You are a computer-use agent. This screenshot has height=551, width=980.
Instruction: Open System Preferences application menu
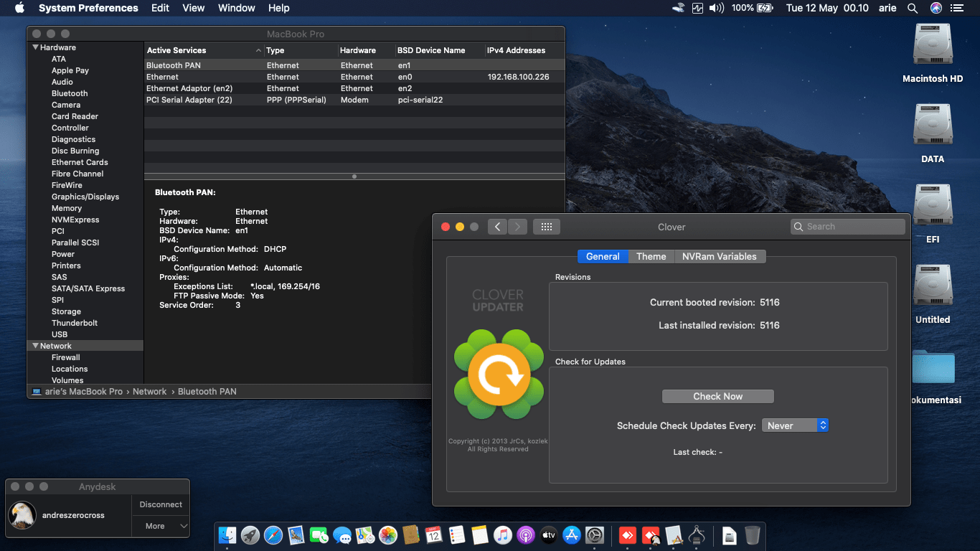pos(88,9)
